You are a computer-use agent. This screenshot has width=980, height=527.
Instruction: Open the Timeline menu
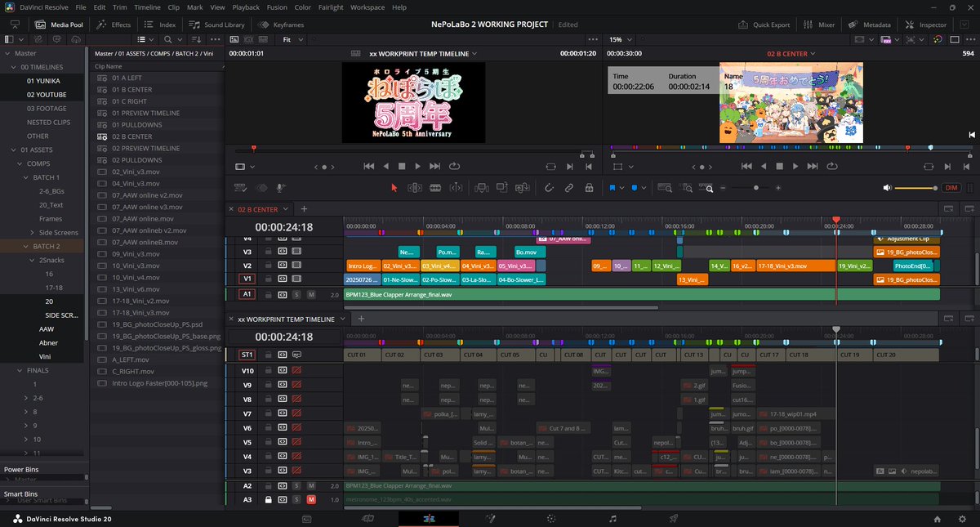click(147, 7)
